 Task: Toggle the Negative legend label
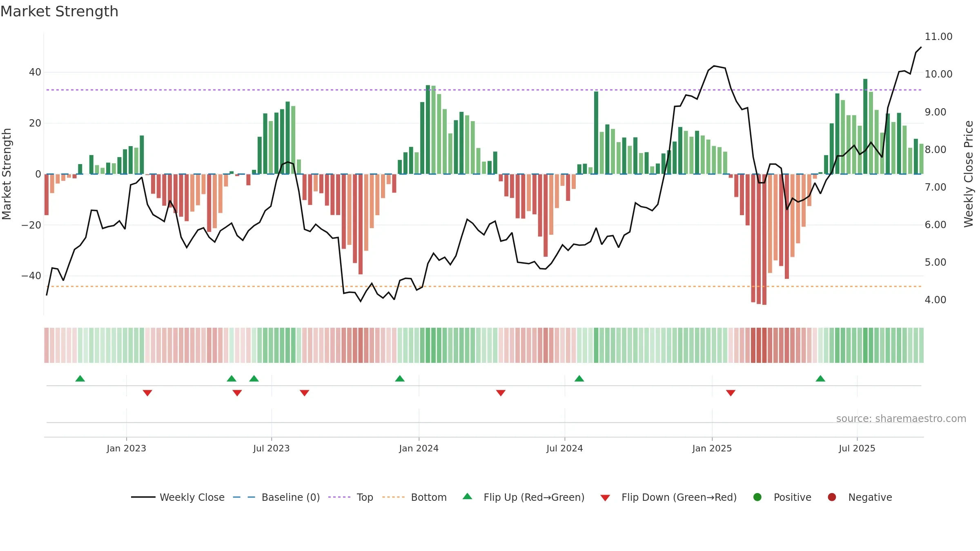point(870,498)
